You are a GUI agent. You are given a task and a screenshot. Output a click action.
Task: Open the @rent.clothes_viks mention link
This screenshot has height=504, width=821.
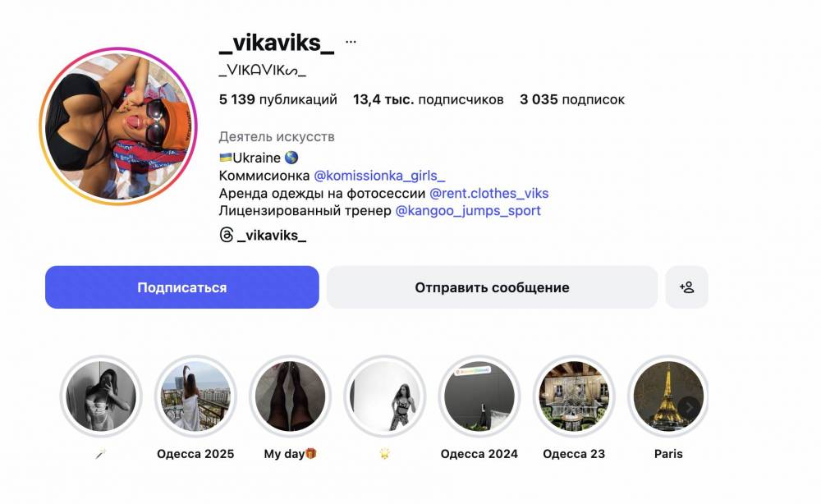(489, 193)
